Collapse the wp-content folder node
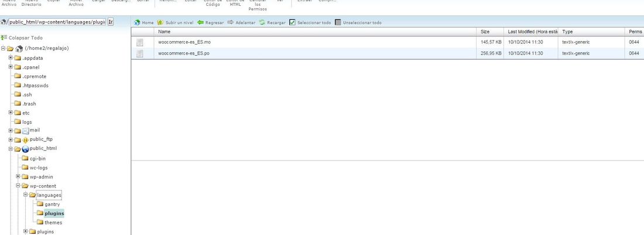644x235 pixels. [18, 186]
